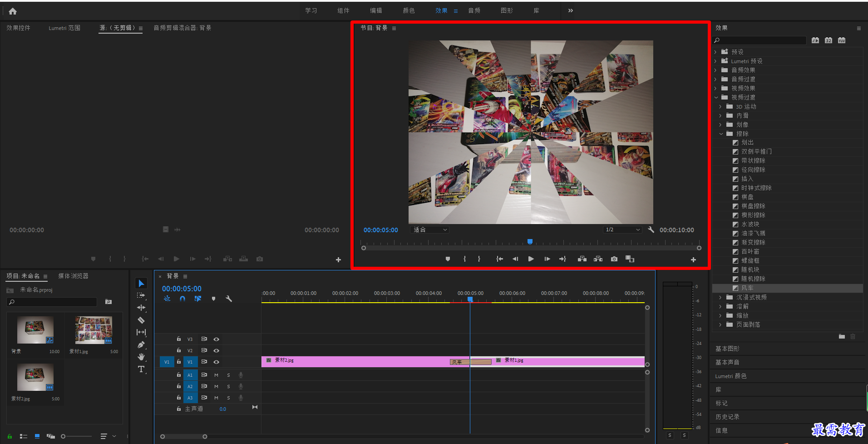Add marker in the timeline panel

tap(213, 299)
